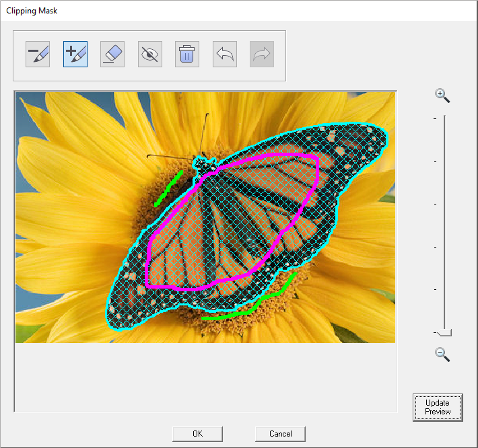Click the Update Preview button
Viewport: 478px width, 448px height.
438,407
